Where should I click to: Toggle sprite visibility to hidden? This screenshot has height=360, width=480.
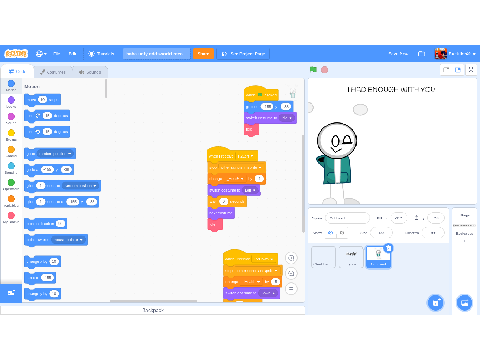[341, 233]
